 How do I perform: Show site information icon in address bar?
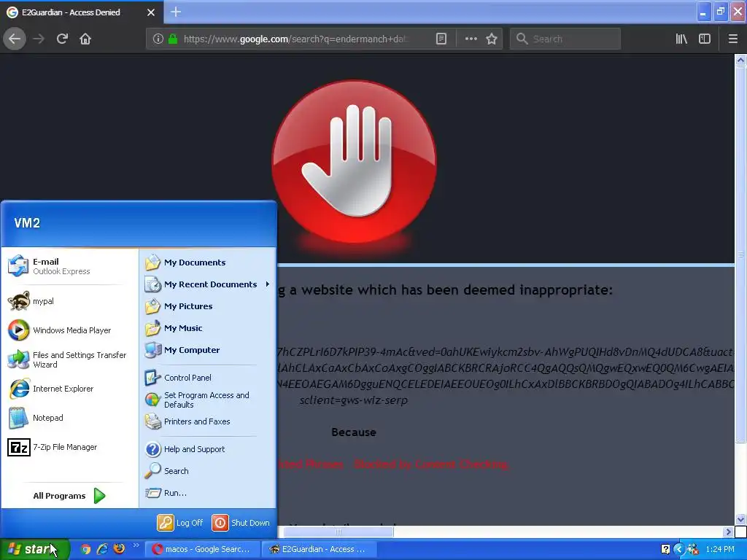click(x=158, y=39)
